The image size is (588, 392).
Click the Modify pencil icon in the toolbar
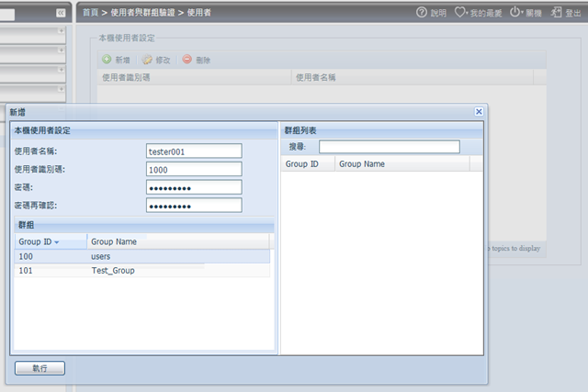pos(147,60)
